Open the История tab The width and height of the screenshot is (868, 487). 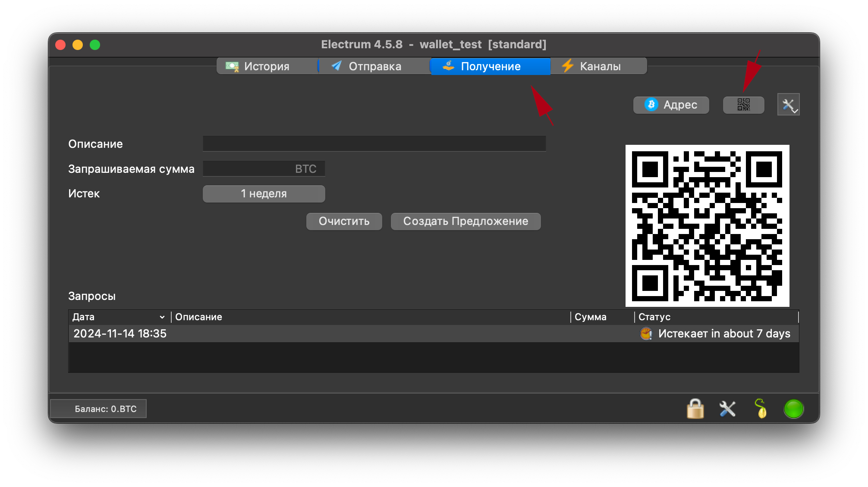tap(267, 66)
